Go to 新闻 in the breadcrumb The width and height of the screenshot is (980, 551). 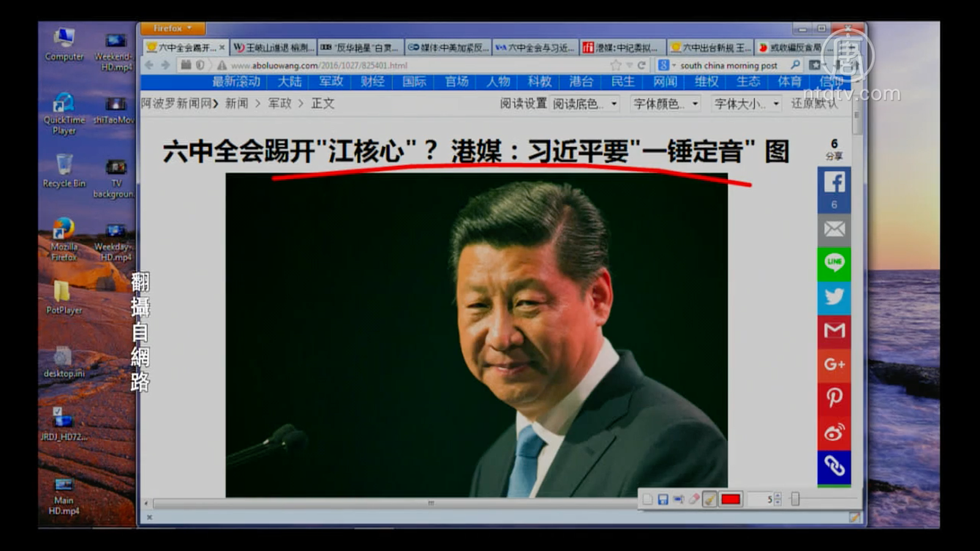[x=236, y=103]
